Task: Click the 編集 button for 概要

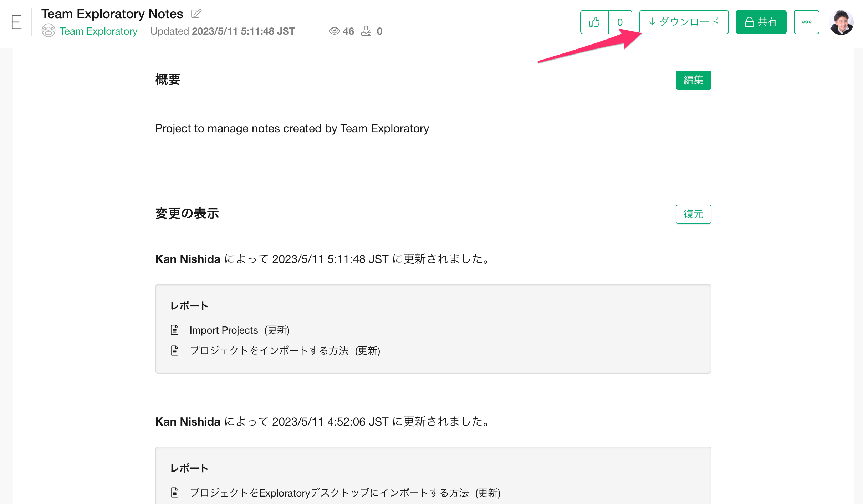Action: coord(693,80)
